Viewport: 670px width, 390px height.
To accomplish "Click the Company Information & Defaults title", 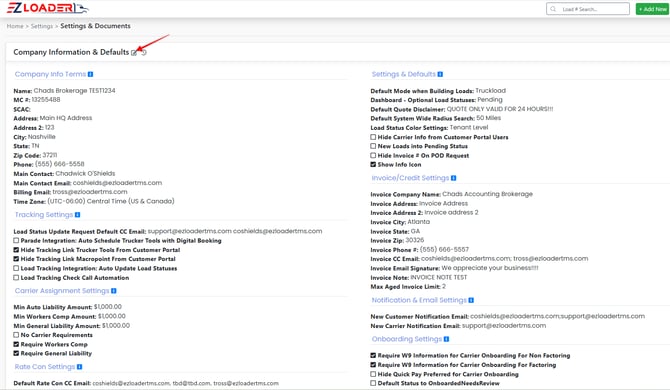I will [x=71, y=52].
